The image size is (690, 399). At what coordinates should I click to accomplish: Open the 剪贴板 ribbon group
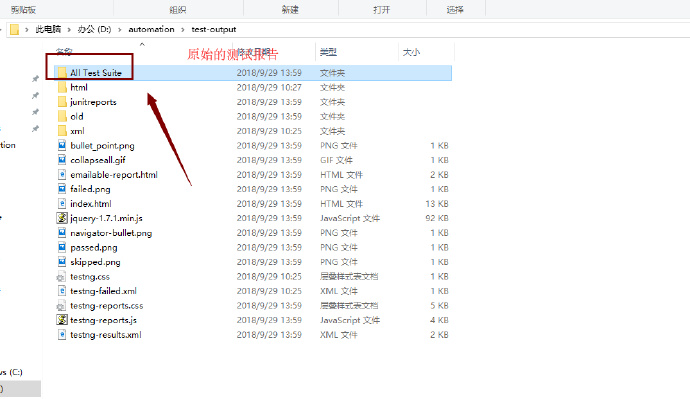click(23, 10)
